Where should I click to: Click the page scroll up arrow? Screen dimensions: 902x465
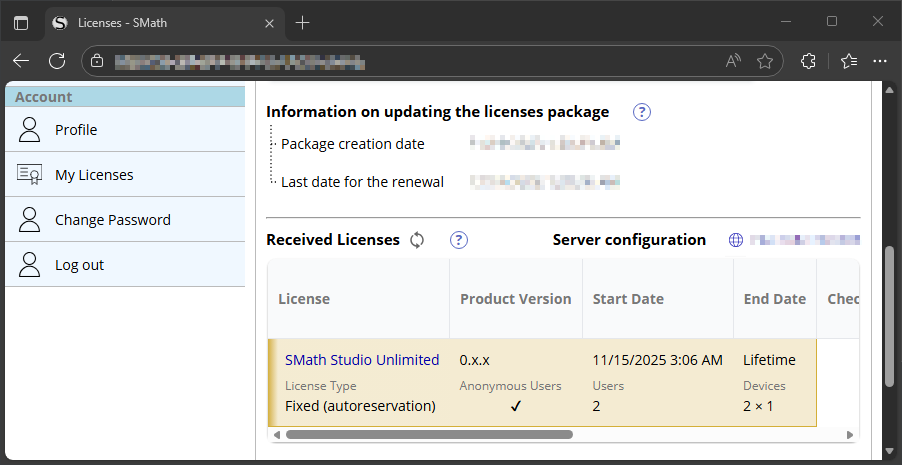tap(889, 90)
